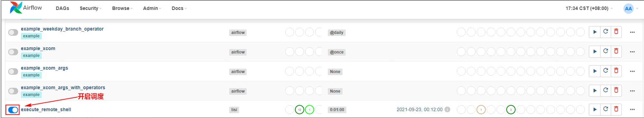Open the Docs menu
The height and width of the screenshot is (118, 644).
coord(179,8)
